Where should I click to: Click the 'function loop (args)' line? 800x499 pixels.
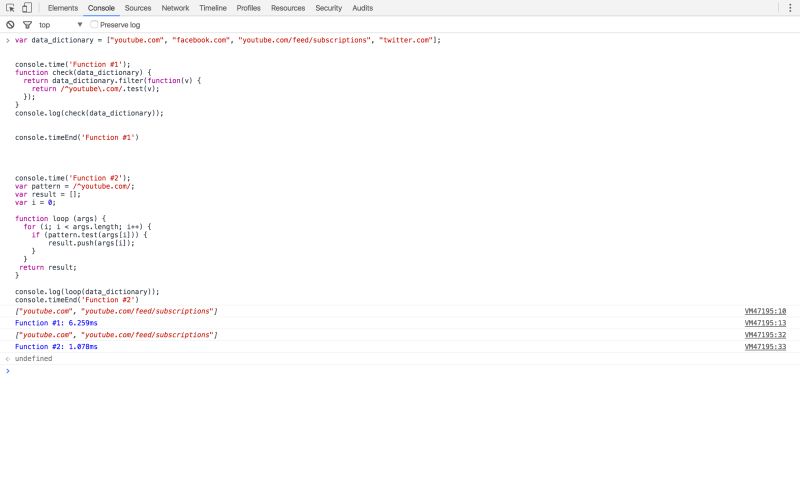point(60,218)
